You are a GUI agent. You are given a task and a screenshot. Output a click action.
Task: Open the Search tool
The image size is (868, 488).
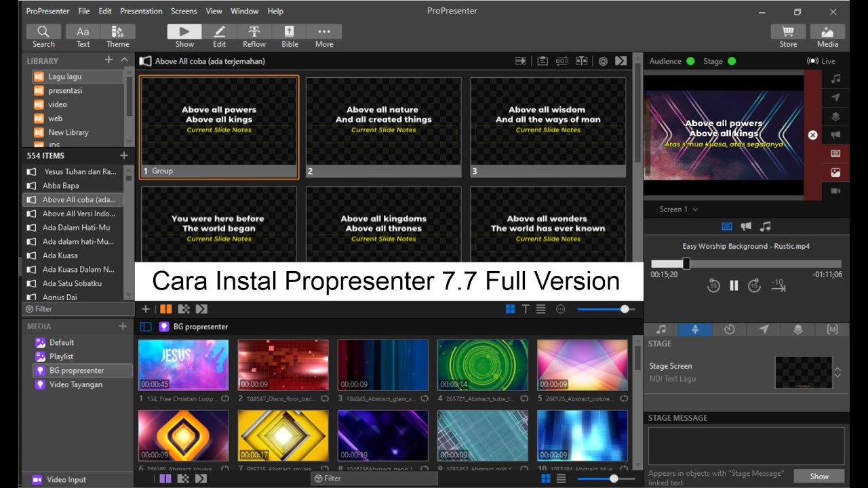point(43,36)
